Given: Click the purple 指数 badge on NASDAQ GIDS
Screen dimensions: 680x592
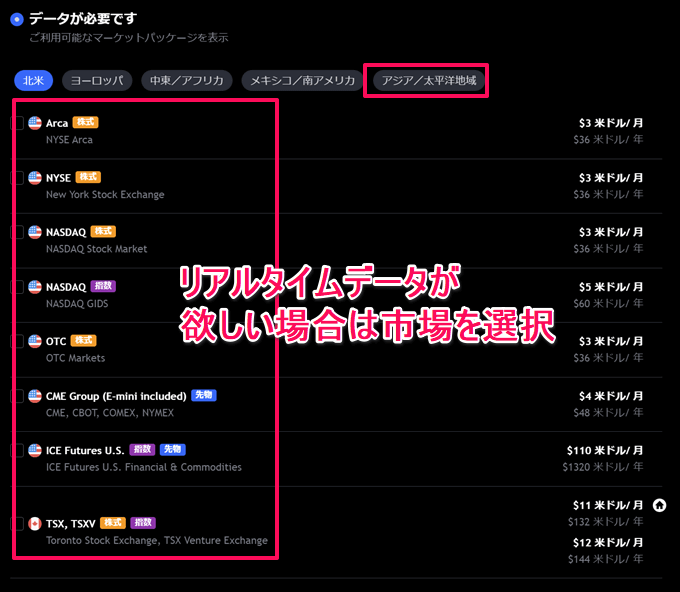Looking at the screenshot, I should [103, 286].
